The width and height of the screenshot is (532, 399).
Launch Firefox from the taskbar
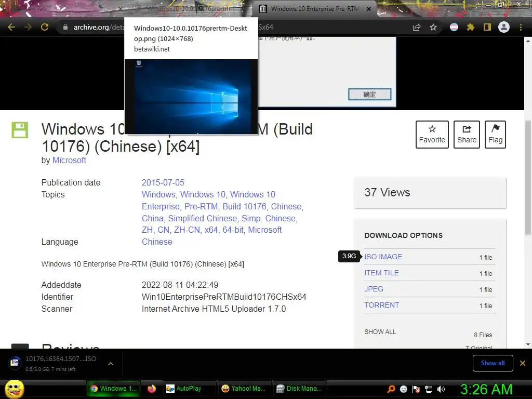click(152, 389)
